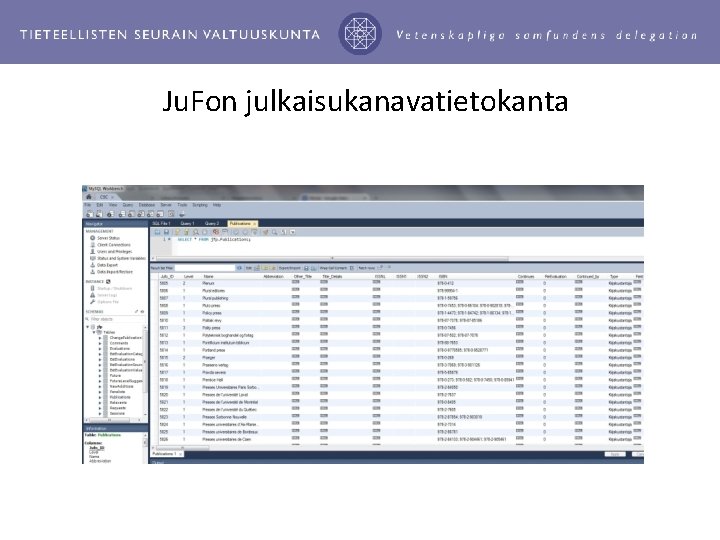Click the home icon tab in MySQL Workbench
Image resolution: width=720 pixels, height=540 pixels.
(89, 197)
